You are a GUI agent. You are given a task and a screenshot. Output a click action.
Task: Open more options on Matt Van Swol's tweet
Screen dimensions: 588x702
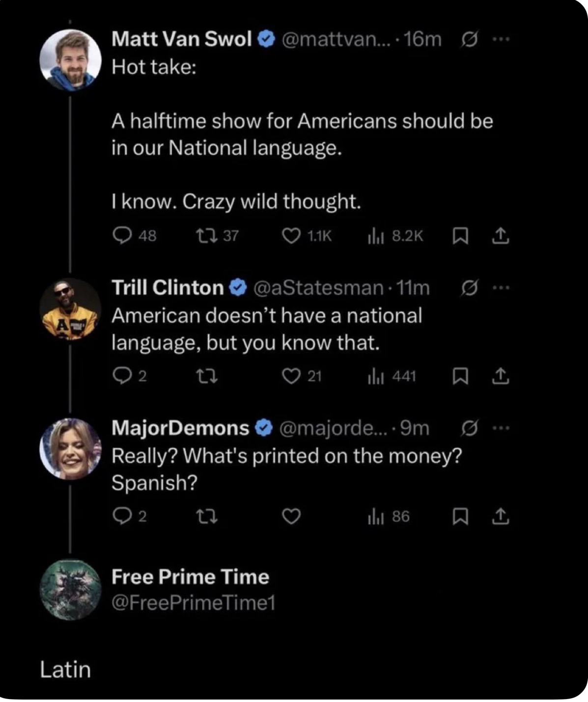pos(501,39)
